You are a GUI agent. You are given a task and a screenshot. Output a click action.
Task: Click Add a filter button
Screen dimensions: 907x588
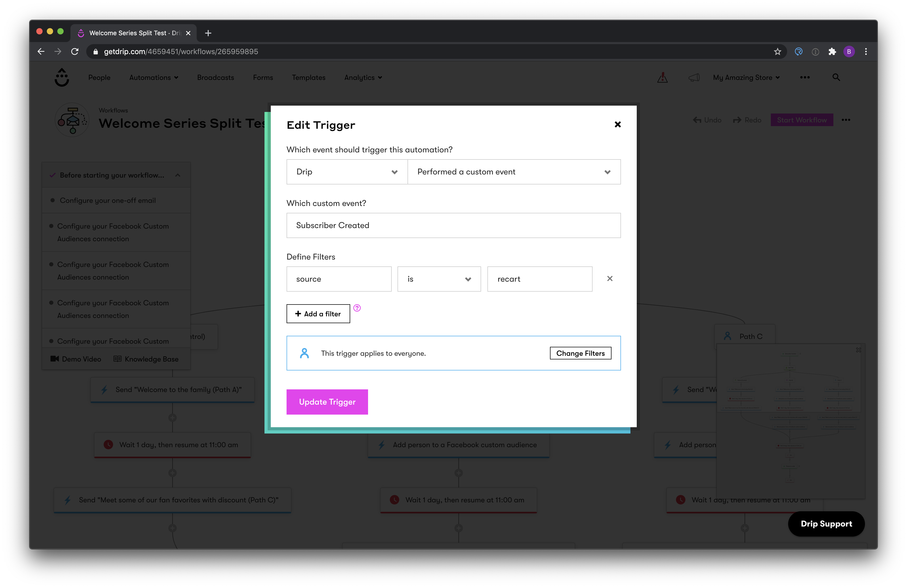point(318,314)
